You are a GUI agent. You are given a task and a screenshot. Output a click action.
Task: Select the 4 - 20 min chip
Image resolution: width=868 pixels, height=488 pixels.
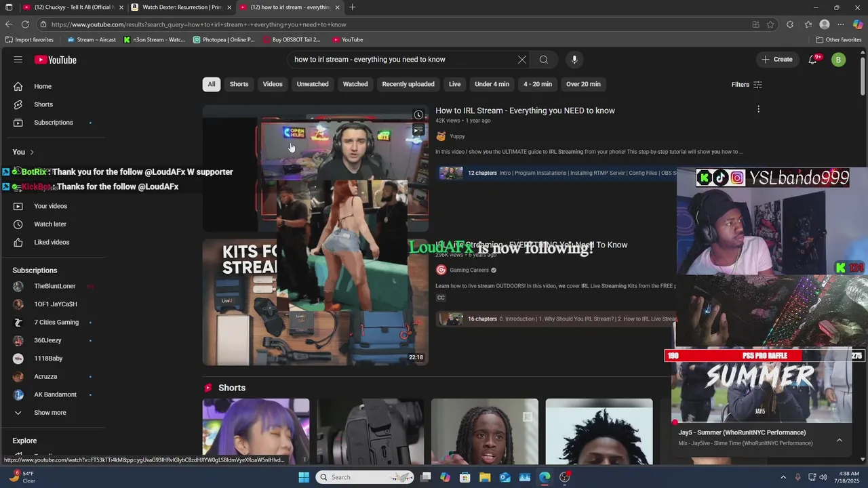coord(538,85)
